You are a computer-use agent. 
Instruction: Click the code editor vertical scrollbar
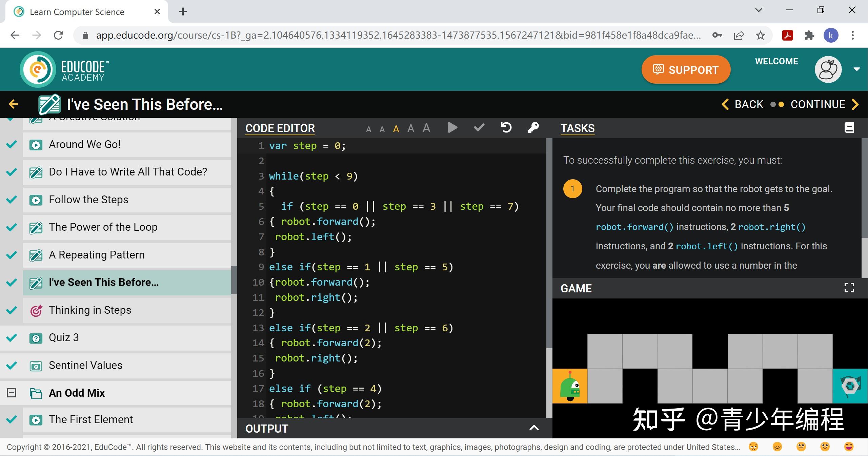click(549, 243)
